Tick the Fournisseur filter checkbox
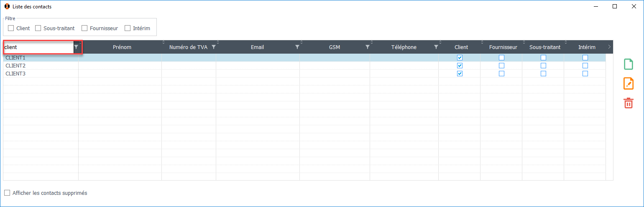The image size is (644, 207). point(84,28)
